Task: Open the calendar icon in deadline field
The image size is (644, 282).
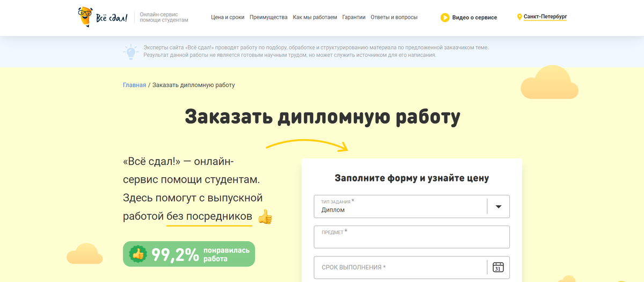Action: (498, 267)
